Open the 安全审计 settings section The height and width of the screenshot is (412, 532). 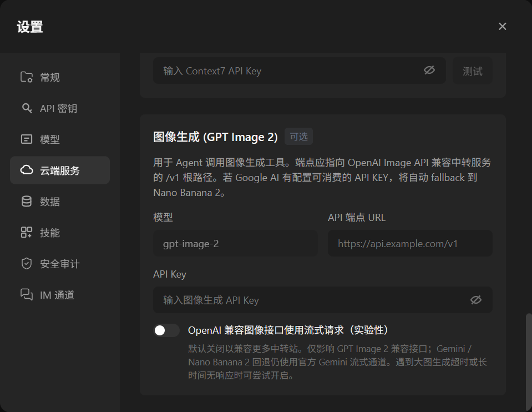pyautogui.click(x=60, y=264)
